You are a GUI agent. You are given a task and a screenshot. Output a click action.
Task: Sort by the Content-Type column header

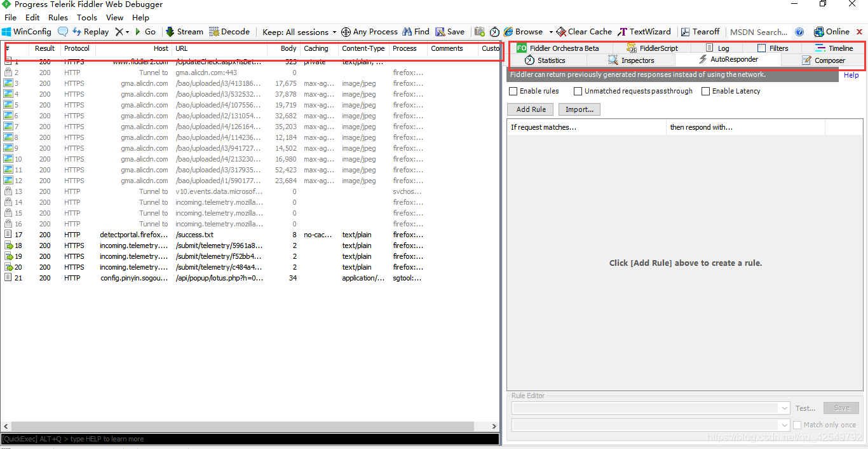coord(363,48)
